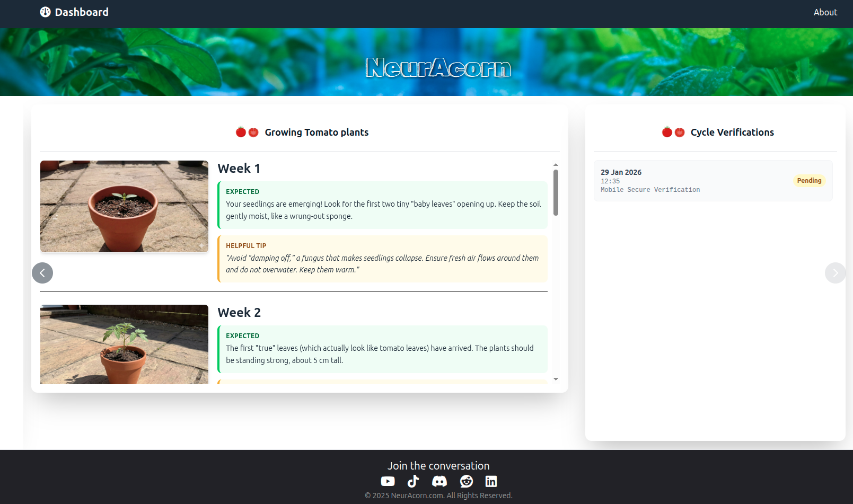
Task: Click the Dashboard gauge icon
Action: (x=46, y=12)
